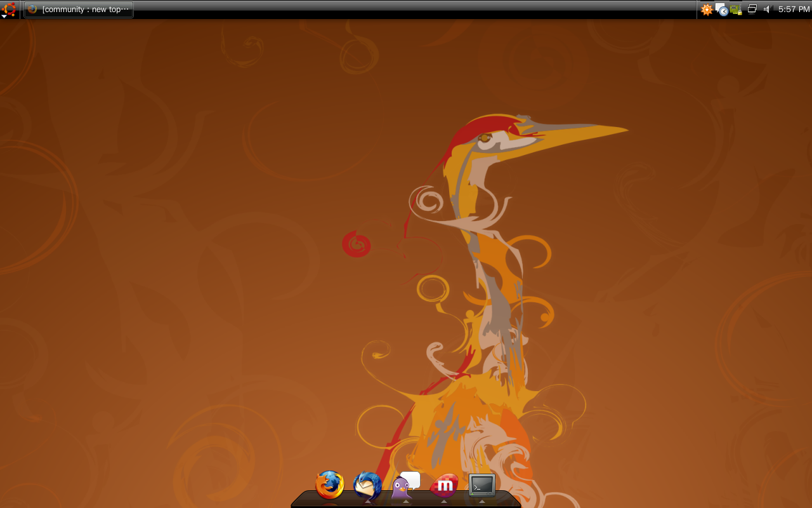The image size is (812, 508).
Task: Open the Ubuntu logo main menu
Action: 9,10
